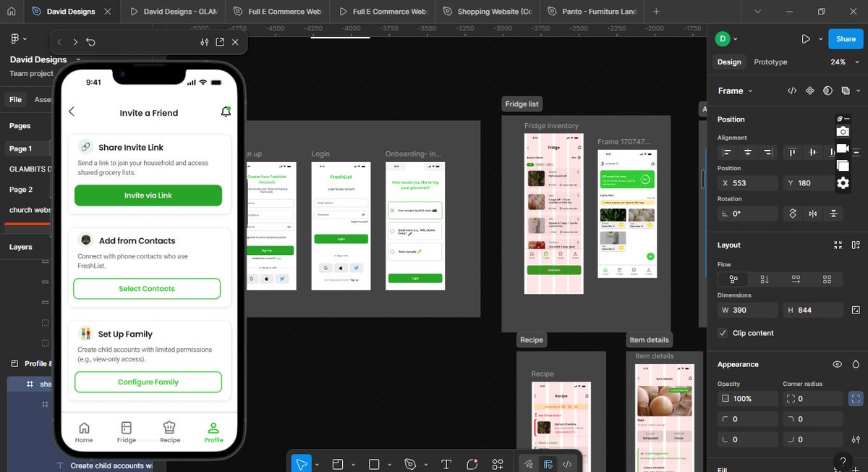Open Frame tool options chevron
Image resolution: width=868 pixels, height=472 pixels.
pos(353,465)
